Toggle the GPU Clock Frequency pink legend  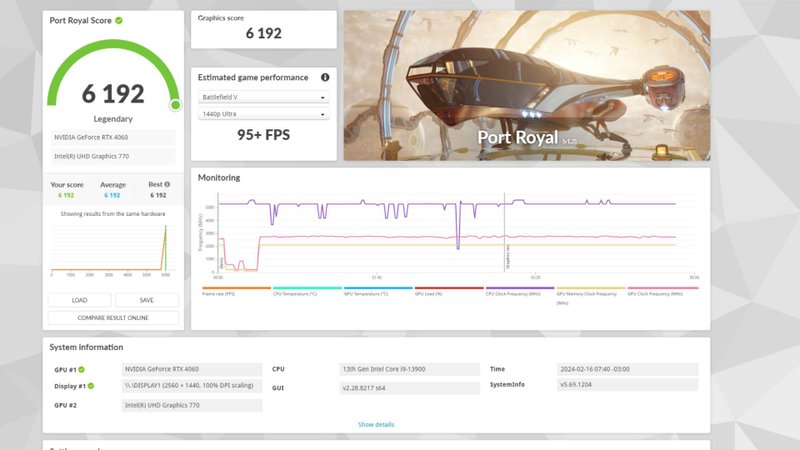click(662, 291)
